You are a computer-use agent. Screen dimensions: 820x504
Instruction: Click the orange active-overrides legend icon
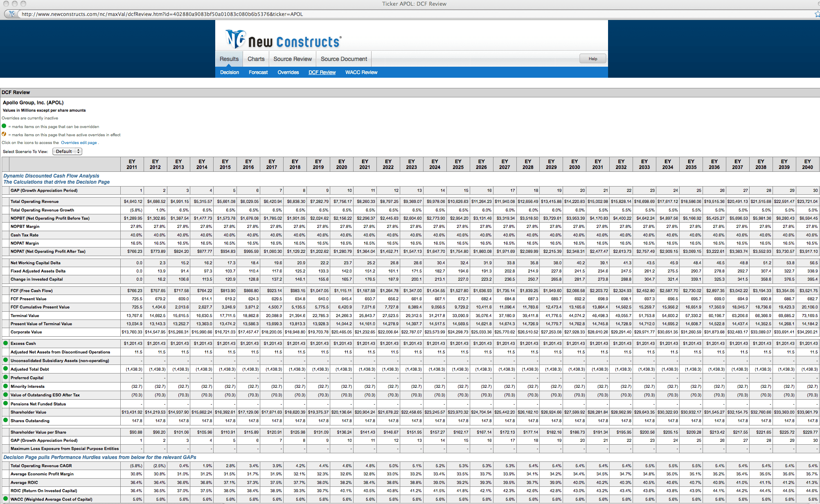coord(4,134)
